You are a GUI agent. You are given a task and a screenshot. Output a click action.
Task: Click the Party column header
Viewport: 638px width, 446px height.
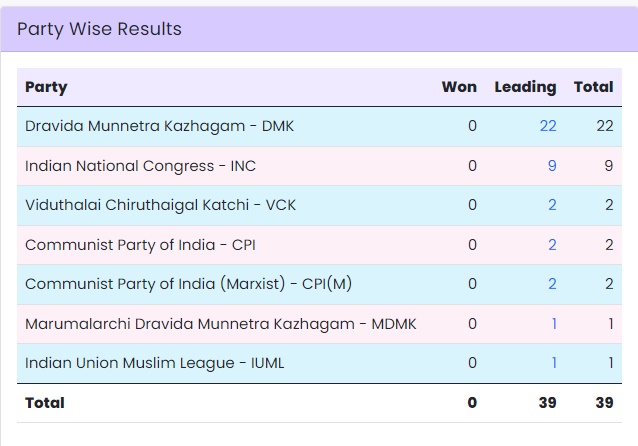coord(46,87)
